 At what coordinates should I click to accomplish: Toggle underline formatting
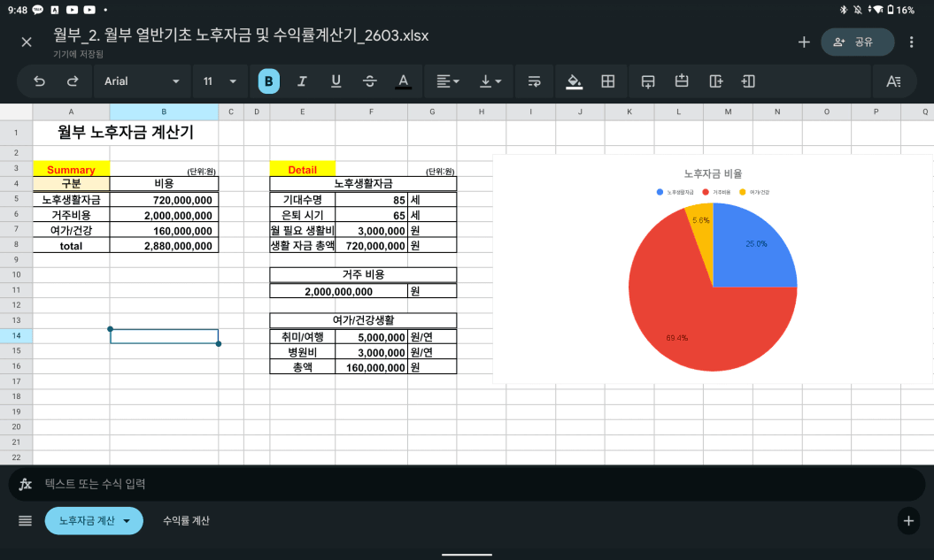point(336,81)
